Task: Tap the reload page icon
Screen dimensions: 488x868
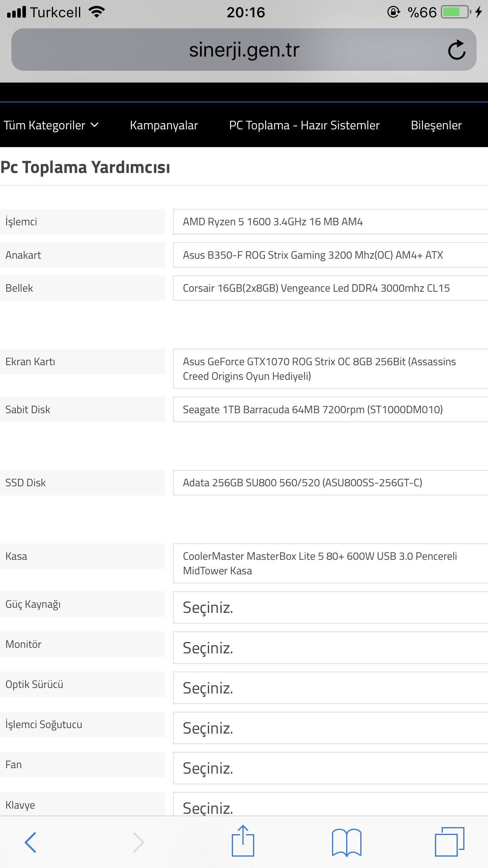Action: pyautogui.click(x=457, y=50)
